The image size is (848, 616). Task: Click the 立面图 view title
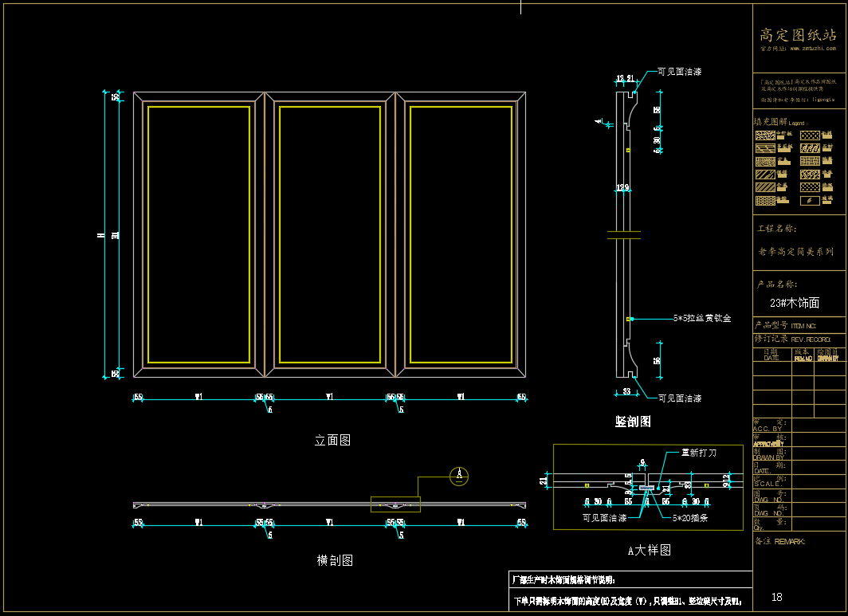(332, 440)
